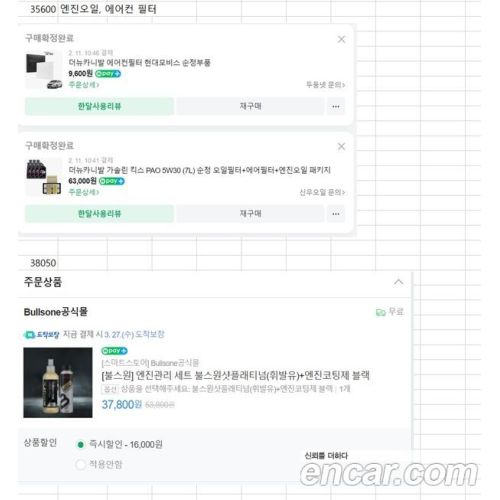
Task: Open more options for engine oil order
Action: click(336, 214)
